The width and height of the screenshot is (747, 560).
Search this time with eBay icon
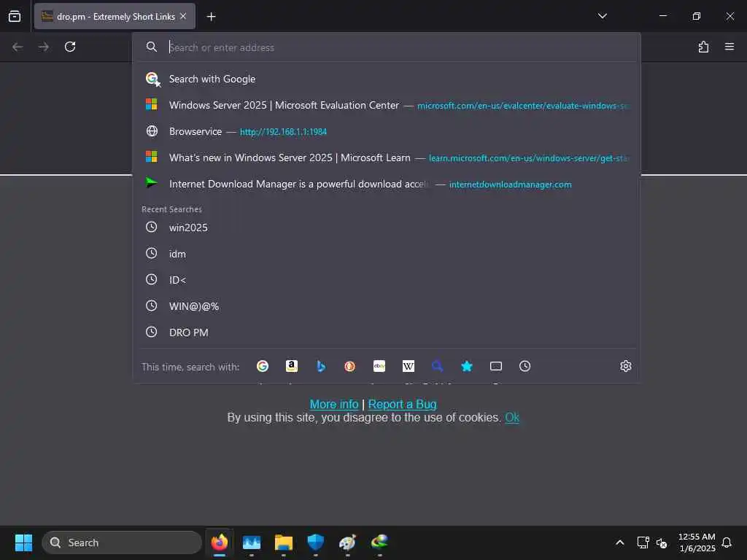click(379, 366)
